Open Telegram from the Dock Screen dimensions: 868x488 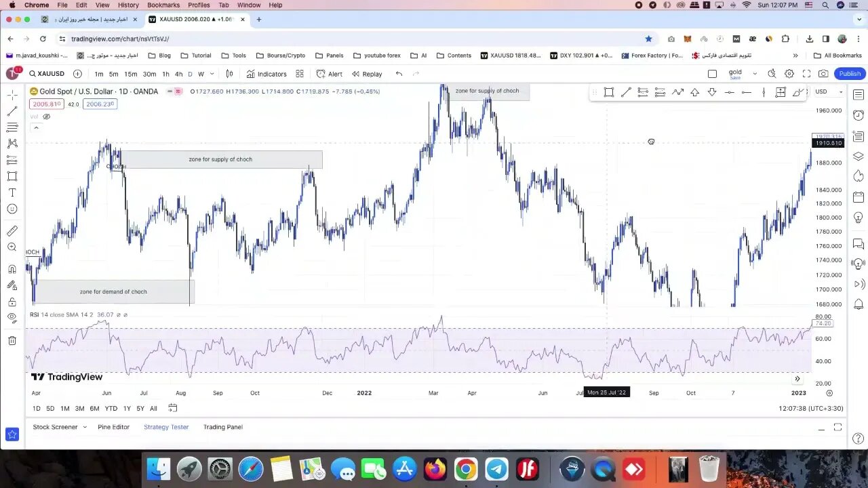click(496, 468)
